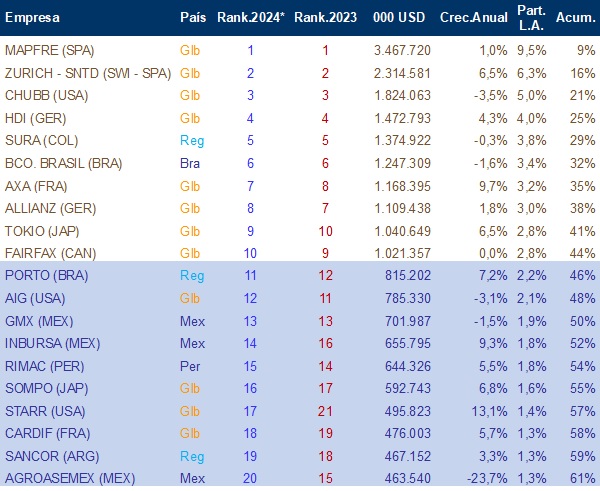Screen dimensions: 600x491
Task: Click the Empresa column header
Action: (33, 18)
